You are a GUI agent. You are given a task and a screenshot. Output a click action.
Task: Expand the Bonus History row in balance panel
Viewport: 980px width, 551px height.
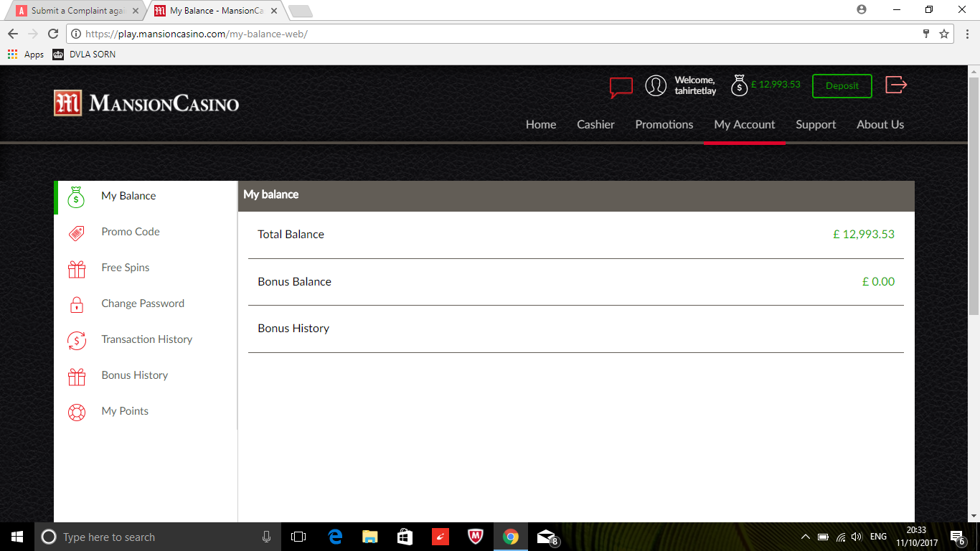[576, 329]
